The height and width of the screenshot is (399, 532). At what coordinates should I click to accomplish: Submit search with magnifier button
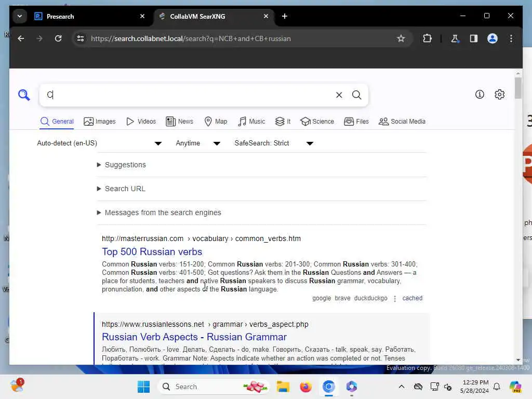tap(356, 95)
